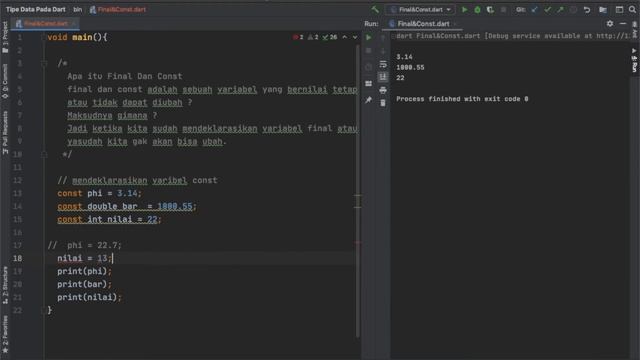Click the closing brace fold marker on line 22

[x=44, y=310]
